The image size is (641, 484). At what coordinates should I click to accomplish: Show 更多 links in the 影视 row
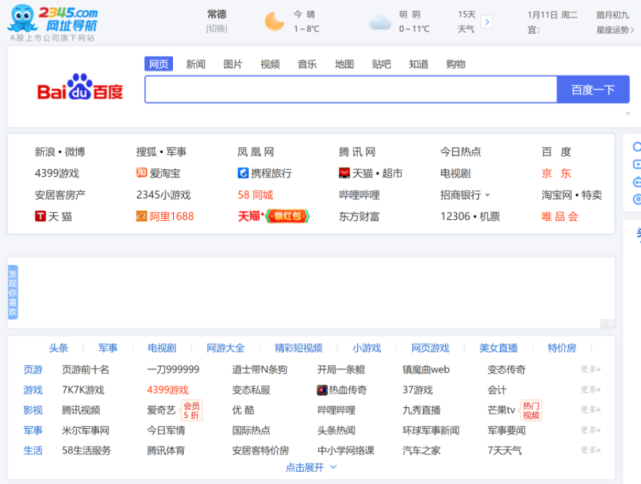(590, 409)
